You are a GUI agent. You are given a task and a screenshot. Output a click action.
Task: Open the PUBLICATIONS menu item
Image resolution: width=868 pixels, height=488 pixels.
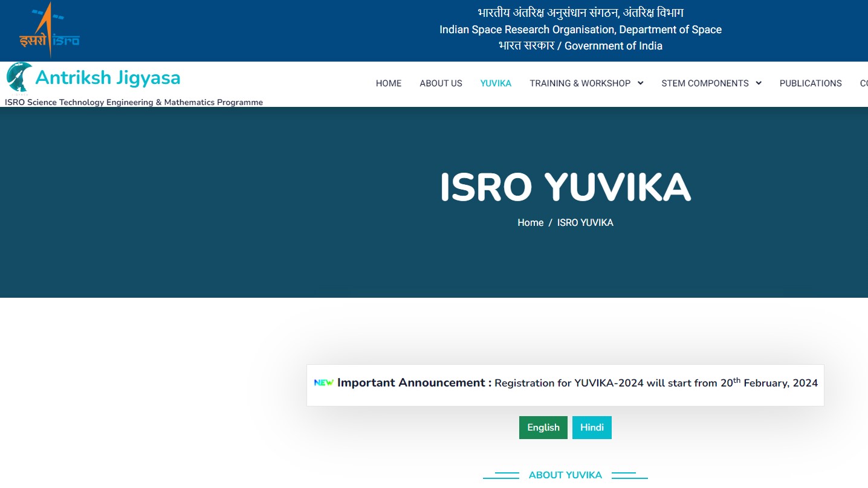coord(811,83)
